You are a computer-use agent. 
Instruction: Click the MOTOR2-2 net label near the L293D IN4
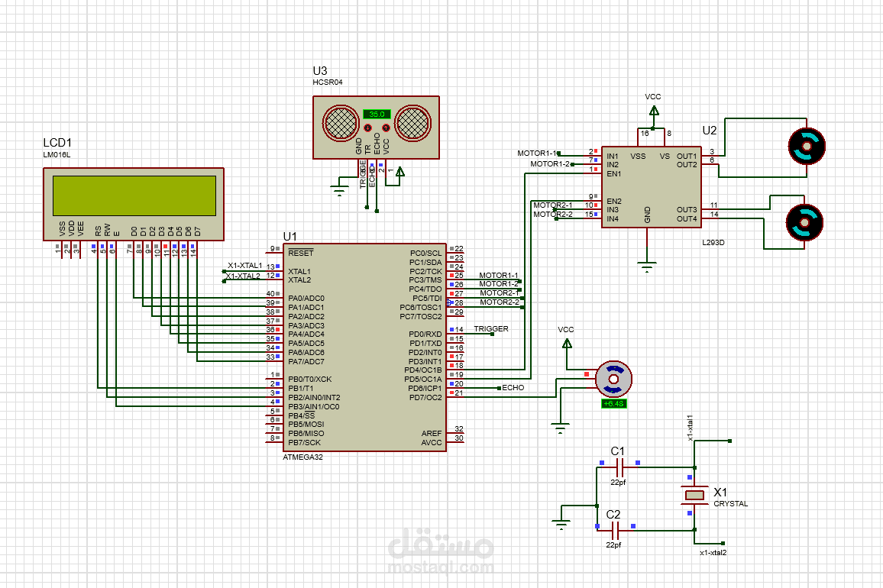551,215
